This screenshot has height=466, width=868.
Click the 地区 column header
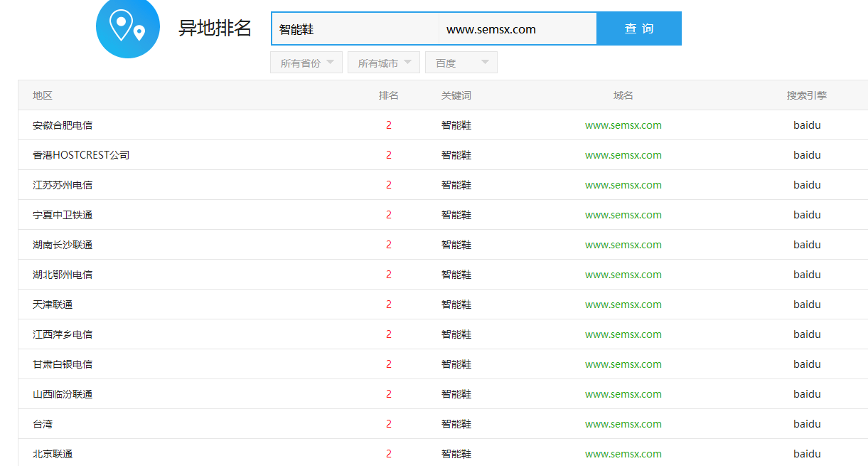(43, 95)
